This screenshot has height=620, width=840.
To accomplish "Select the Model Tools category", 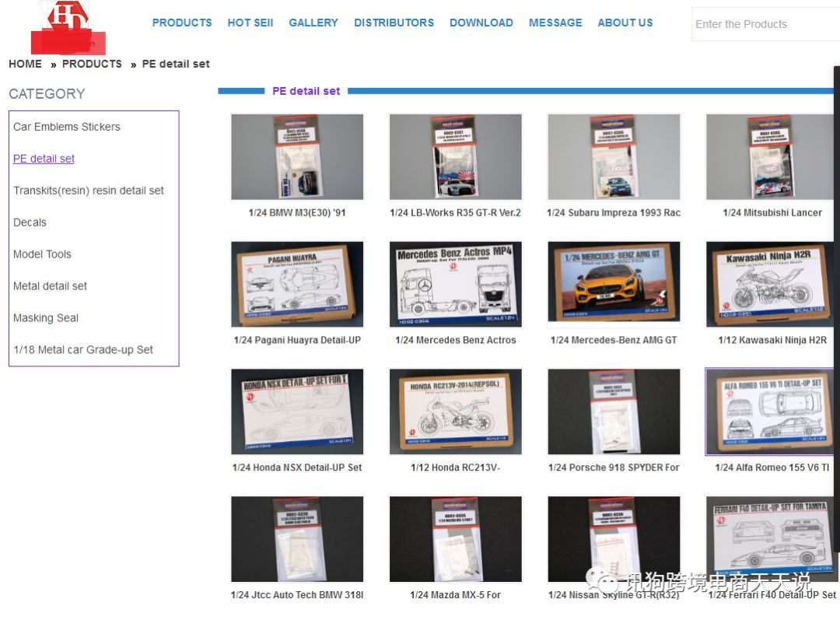I will pyautogui.click(x=42, y=254).
